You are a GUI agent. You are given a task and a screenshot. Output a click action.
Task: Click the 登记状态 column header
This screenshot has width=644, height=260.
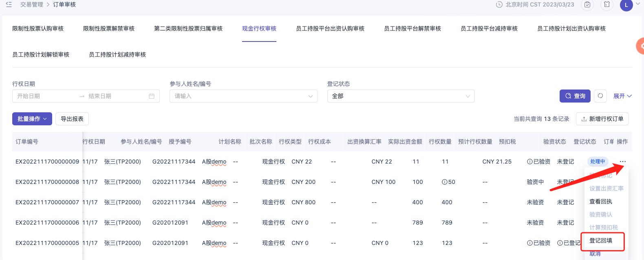pos(585,142)
